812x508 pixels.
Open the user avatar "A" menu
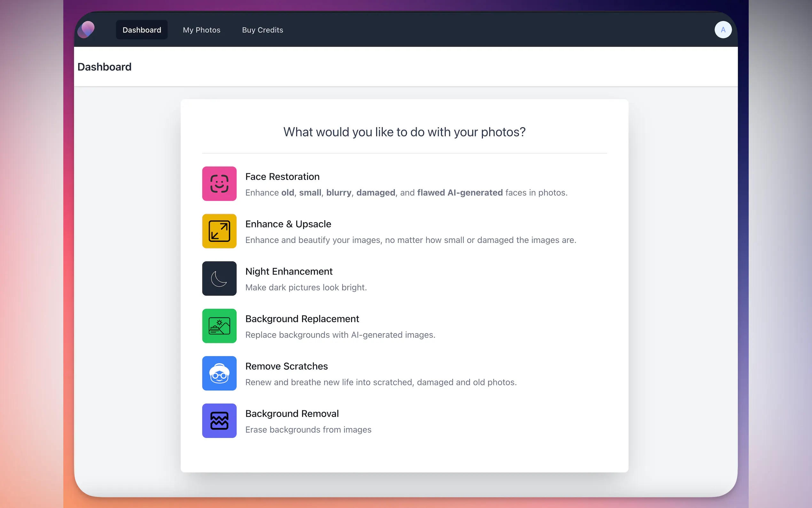coord(723,29)
